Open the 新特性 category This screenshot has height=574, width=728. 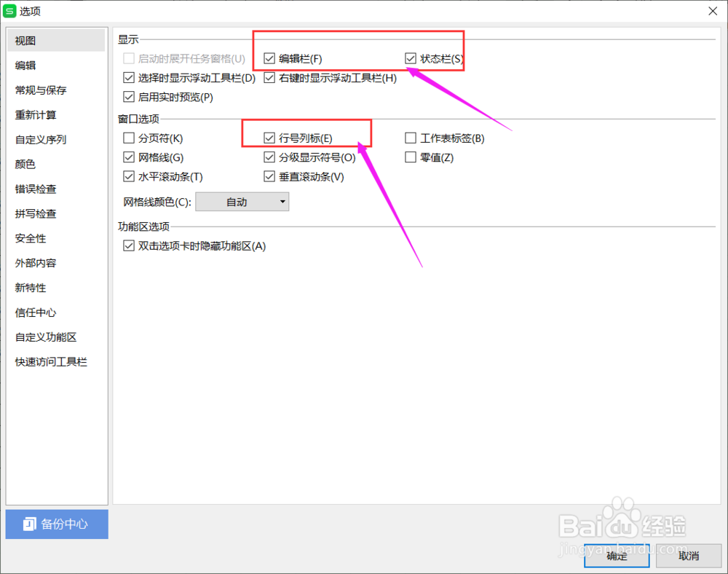click(56, 288)
